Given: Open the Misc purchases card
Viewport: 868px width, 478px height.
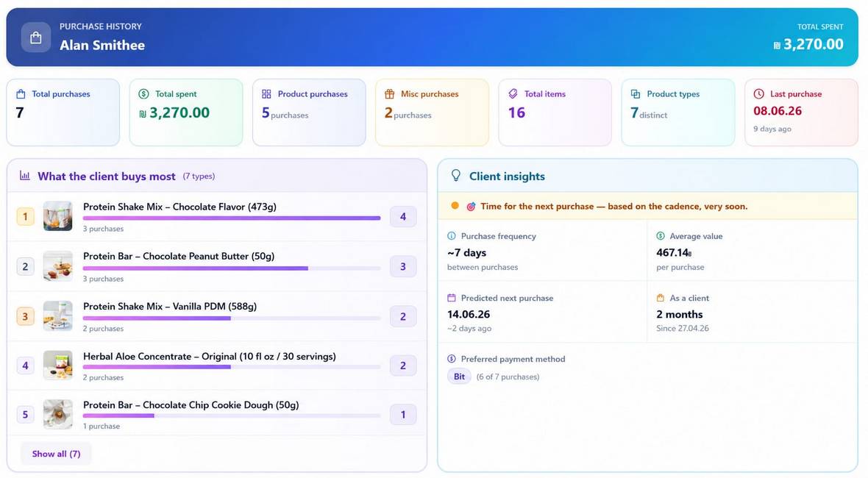Looking at the screenshot, I should 433,113.
